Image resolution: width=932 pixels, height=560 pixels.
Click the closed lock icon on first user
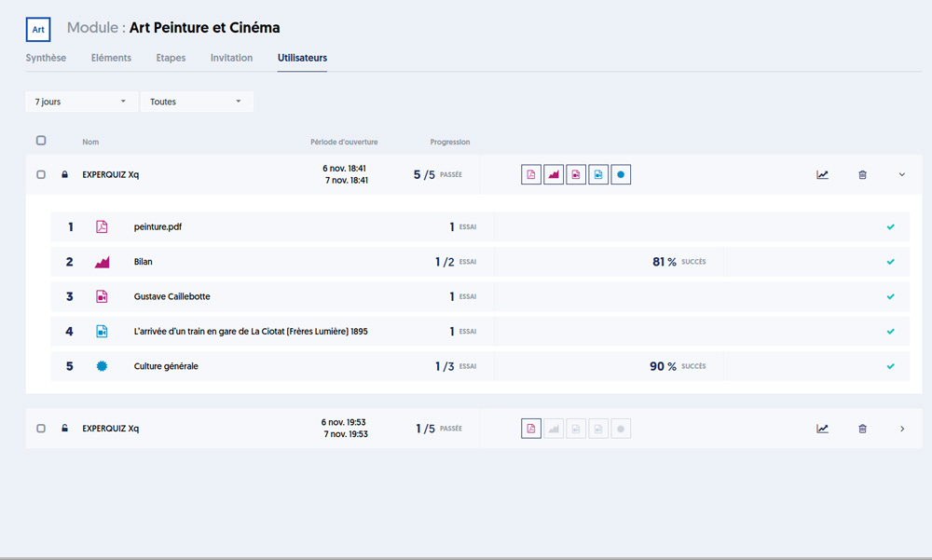click(x=64, y=174)
